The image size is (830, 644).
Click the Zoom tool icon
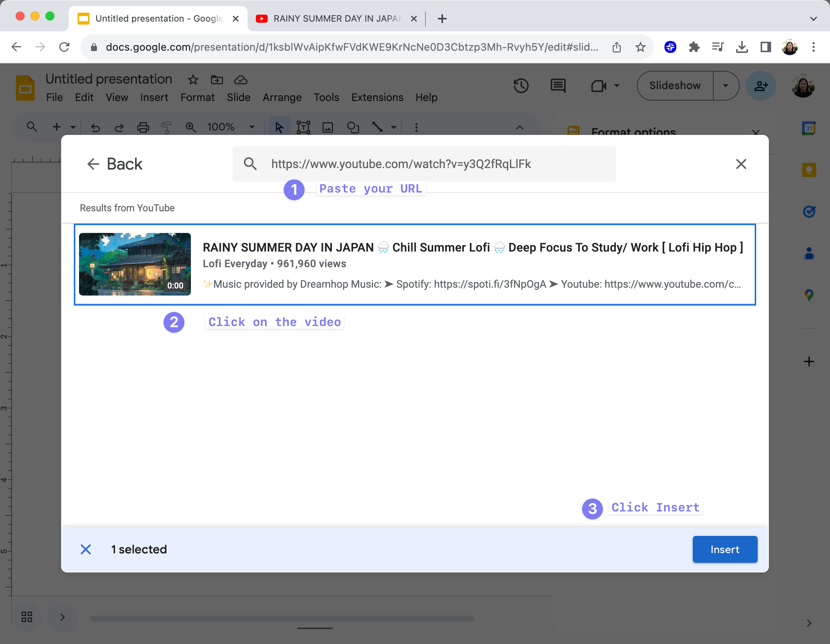tap(191, 127)
